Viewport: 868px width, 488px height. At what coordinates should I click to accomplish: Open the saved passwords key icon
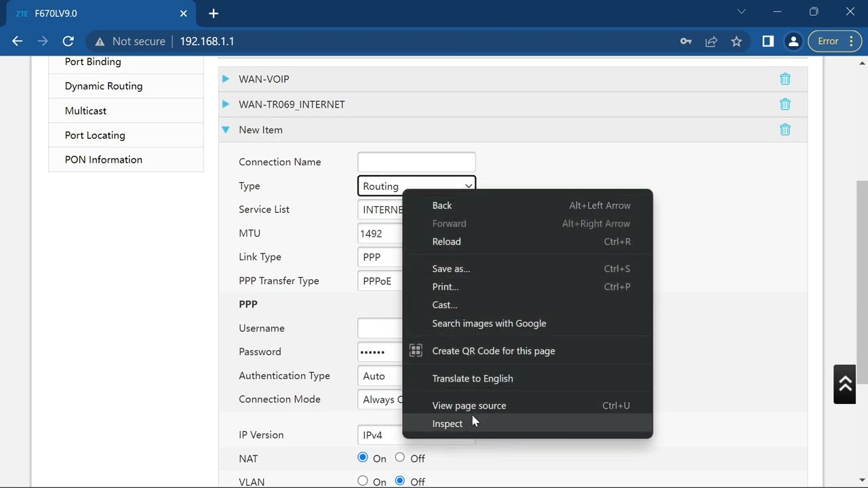point(686,41)
